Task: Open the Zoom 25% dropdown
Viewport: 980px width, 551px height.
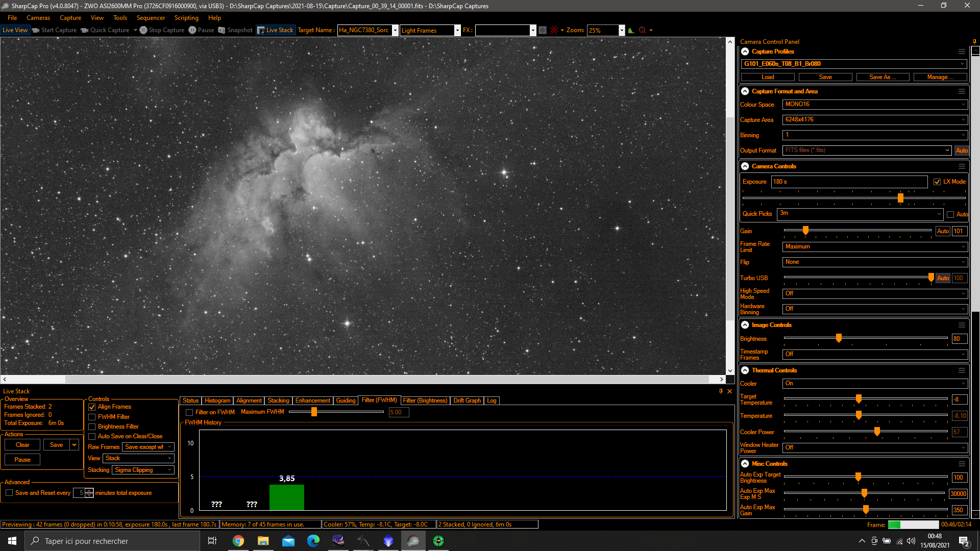Action: point(621,30)
